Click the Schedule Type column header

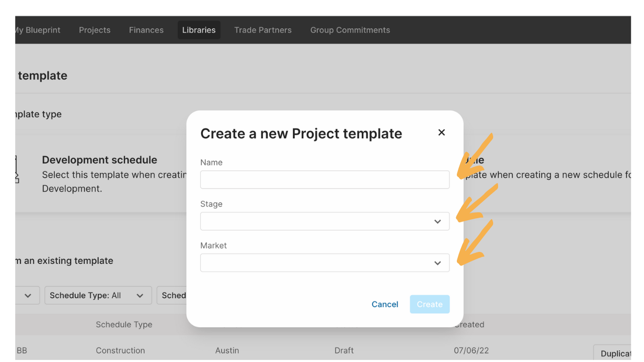[124, 325]
